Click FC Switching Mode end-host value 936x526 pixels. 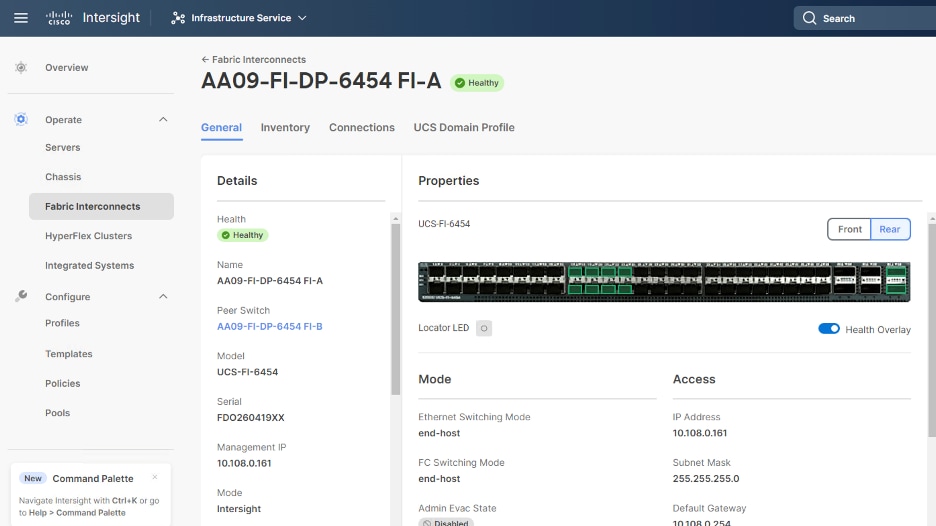click(439, 479)
